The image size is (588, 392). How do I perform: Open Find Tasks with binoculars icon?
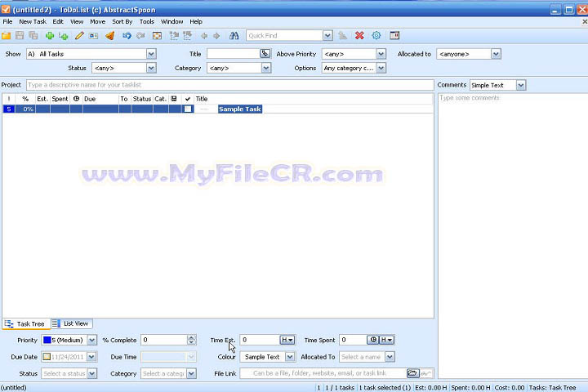234,36
